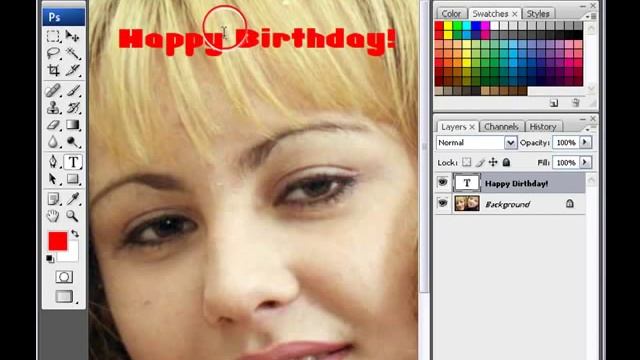
Task: Select the Lasso tool
Action: [53, 53]
